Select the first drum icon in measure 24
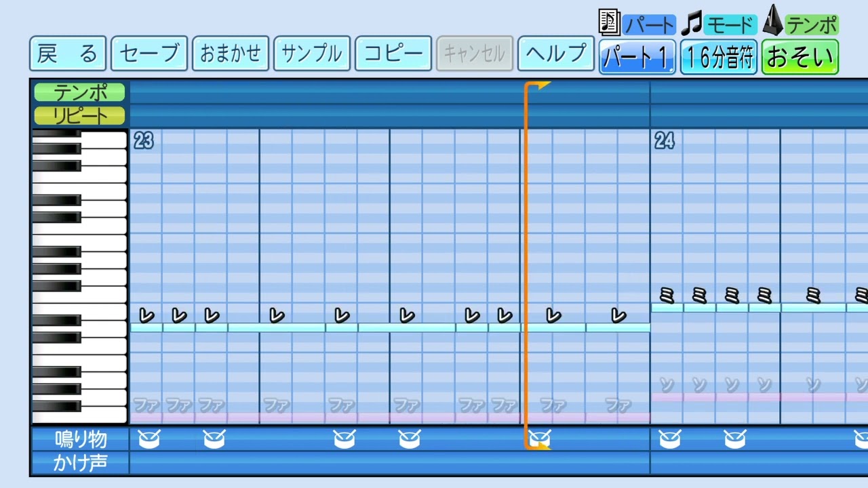This screenshot has width=868, height=488. coord(669,439)
